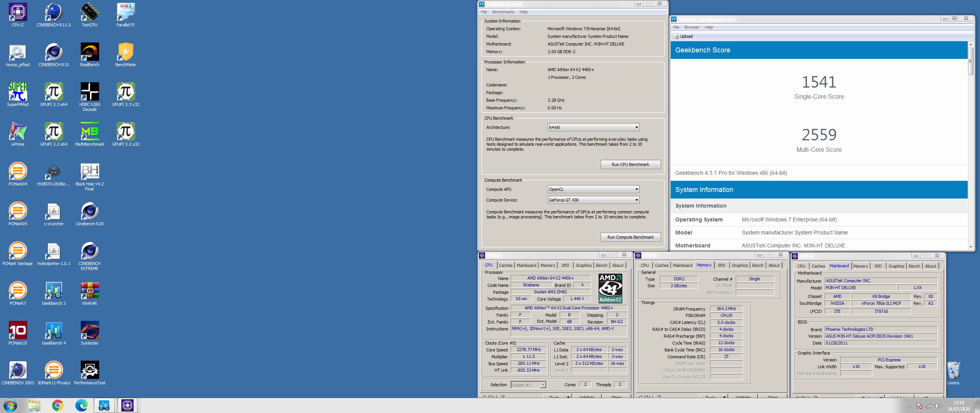Open PerformanceTest desktop icon

tap(90, 373)
